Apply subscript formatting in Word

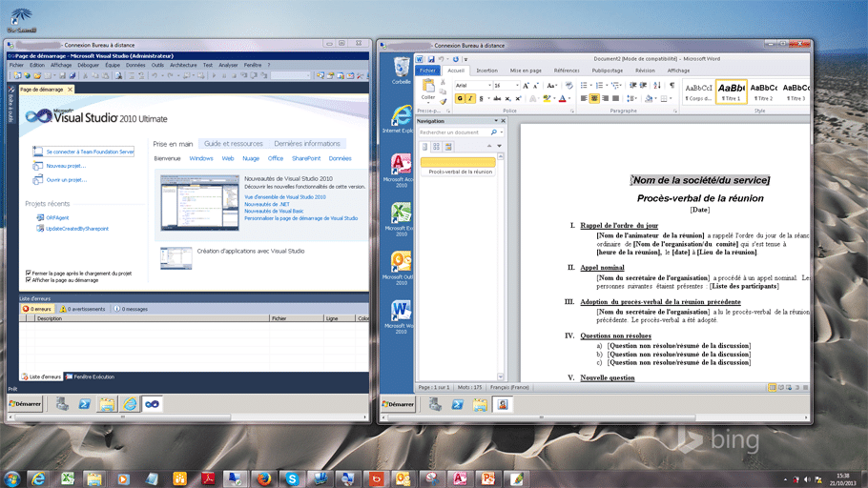507,98
